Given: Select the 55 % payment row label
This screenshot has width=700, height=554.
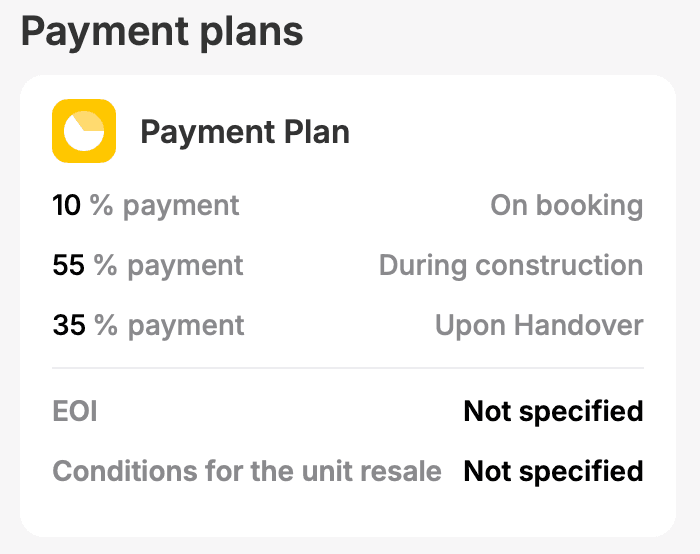Looking at the screenshot, I should pos(148,266).
